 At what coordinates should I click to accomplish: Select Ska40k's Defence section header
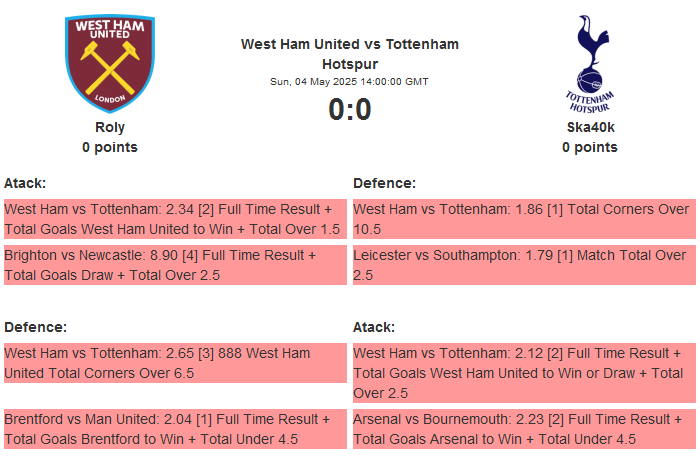[x=385, y=183]
